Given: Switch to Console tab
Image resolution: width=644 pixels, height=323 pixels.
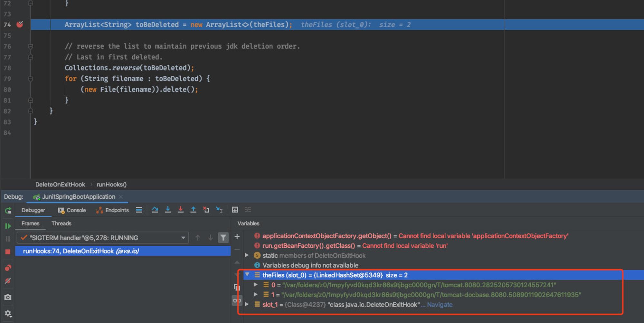Looking at the screenshot, I should coord(72,210).
